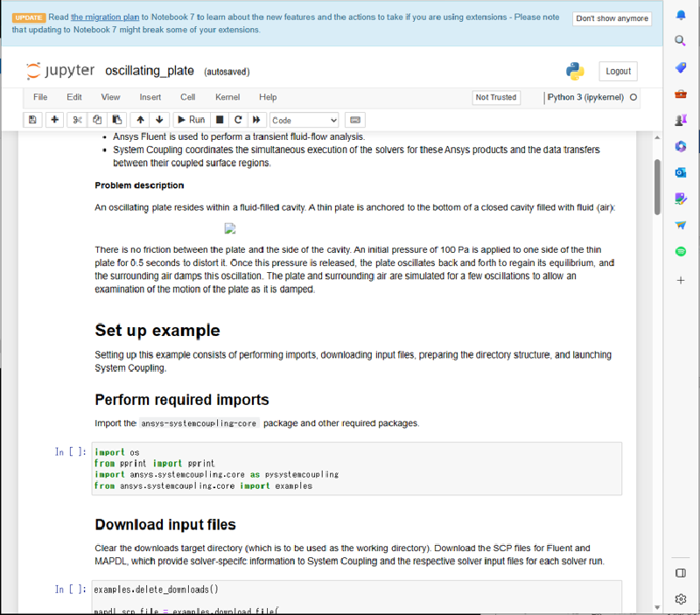Cut the selected cell
The height and width of the screenshot is (615, 700).
pos(75,120)
